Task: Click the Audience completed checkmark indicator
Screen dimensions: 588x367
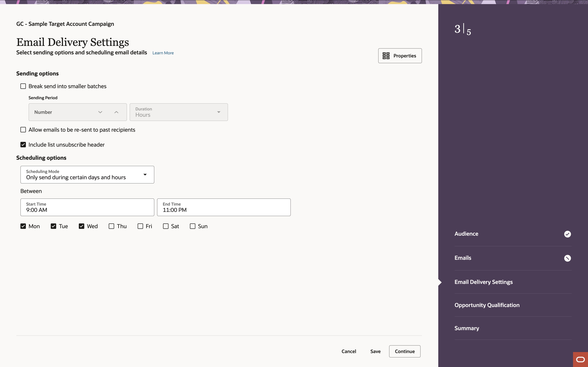Action: (567, 234)
